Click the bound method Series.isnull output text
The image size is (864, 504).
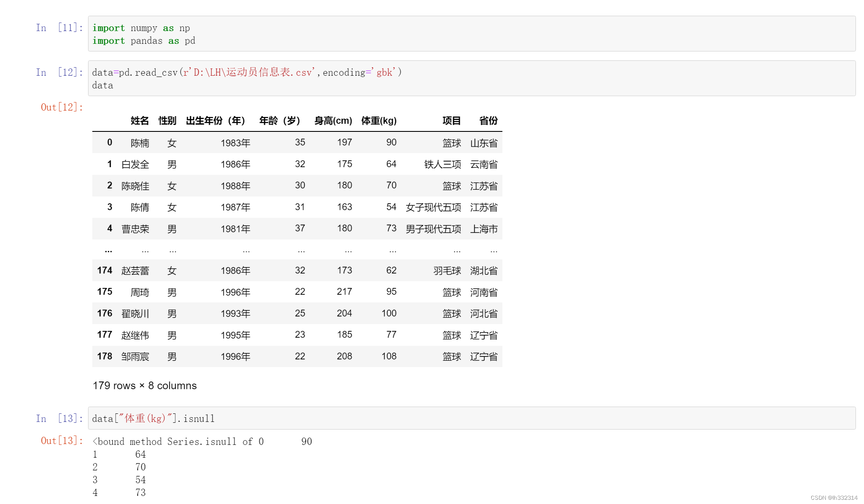click(178, 442)
